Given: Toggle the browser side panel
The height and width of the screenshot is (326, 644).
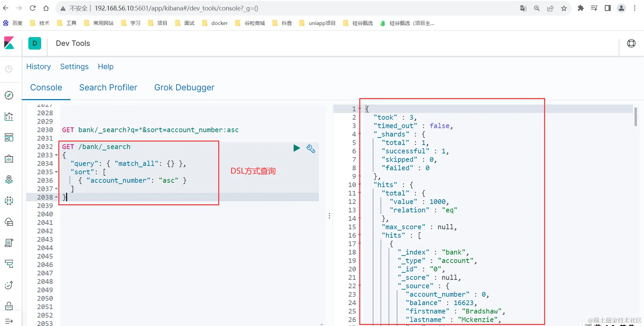Looking at the screenshot, I should tap(608, 8).
